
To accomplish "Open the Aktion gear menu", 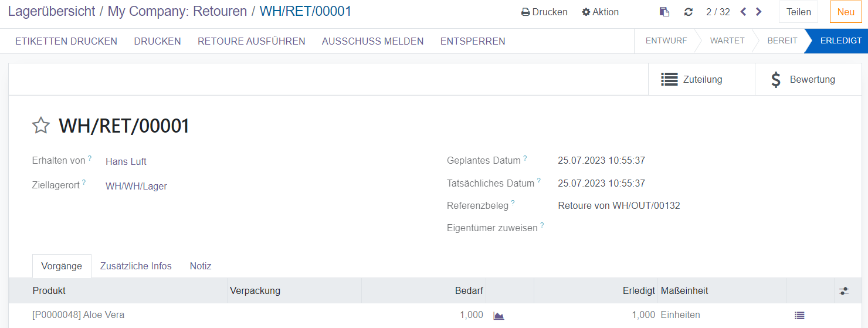I will click(x=600, y=12).
